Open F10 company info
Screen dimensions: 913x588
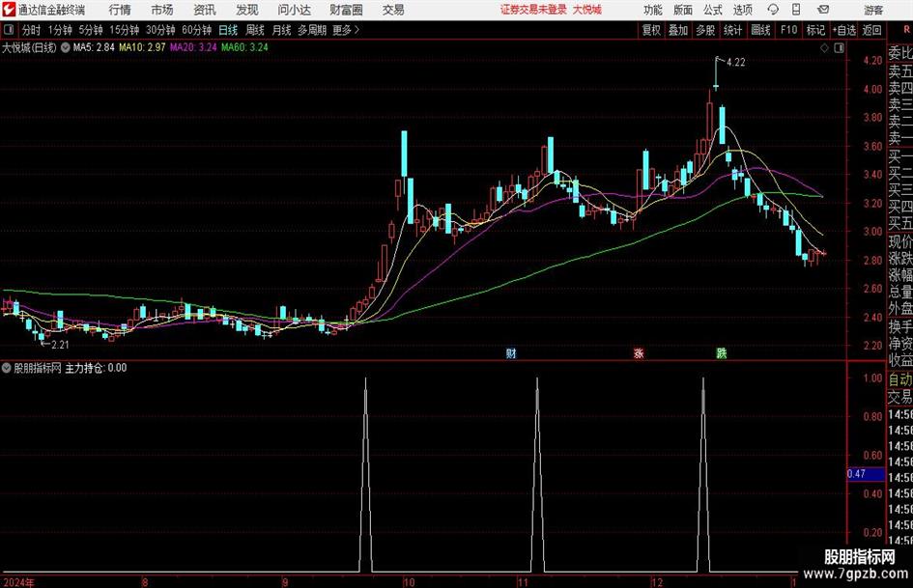788,30
